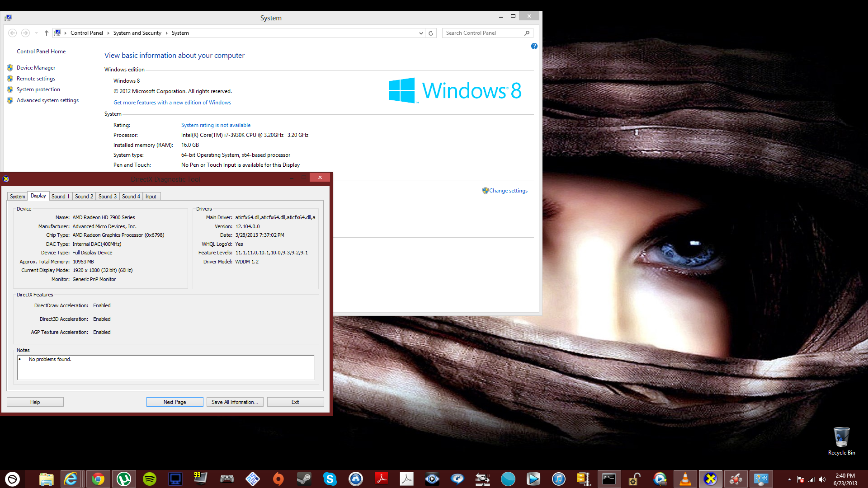
Task: Switch to the Sound 3 tab
Action: [107, 197]
